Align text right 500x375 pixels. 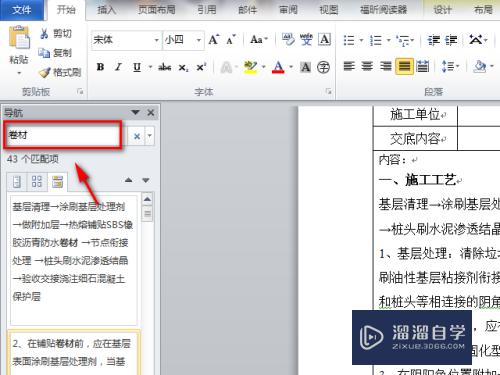point(386,66)
